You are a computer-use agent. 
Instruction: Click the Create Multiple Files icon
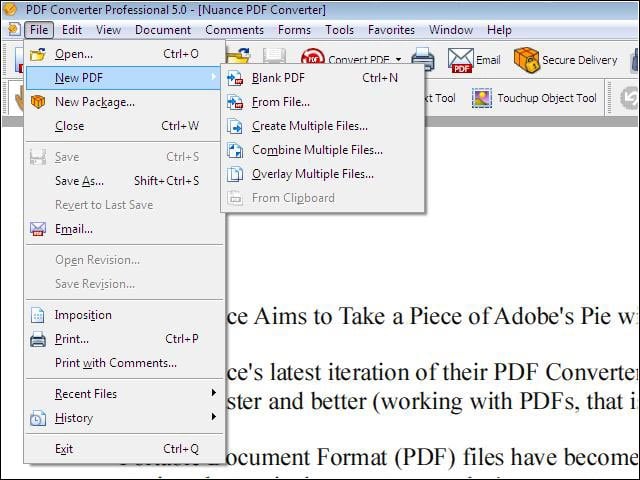[x=235, y=126]
